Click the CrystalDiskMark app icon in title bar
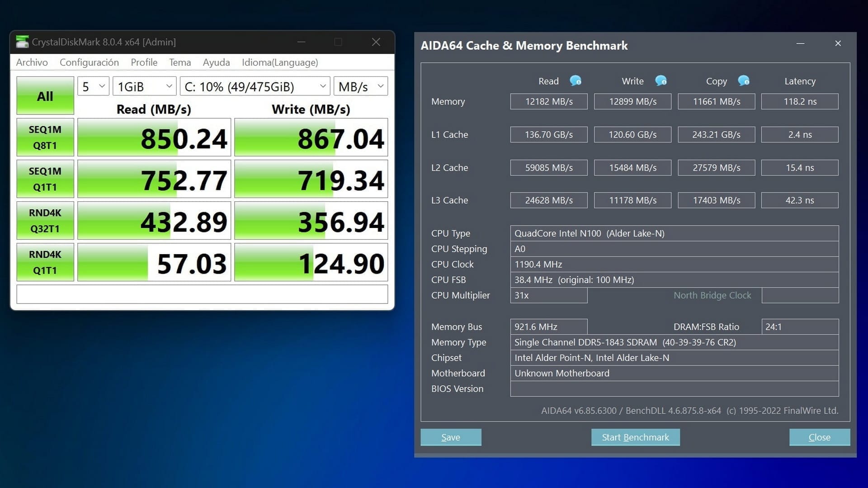 (x=22, y=42)
